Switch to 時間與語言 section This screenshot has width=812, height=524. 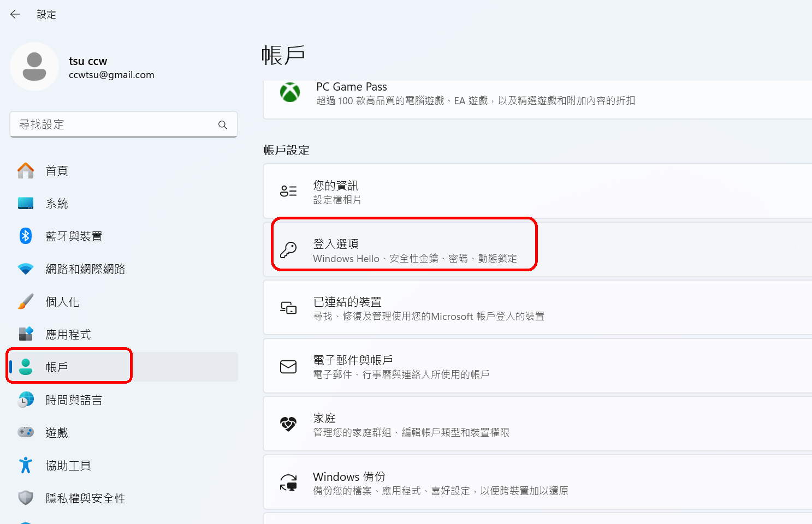coord(74,400)
